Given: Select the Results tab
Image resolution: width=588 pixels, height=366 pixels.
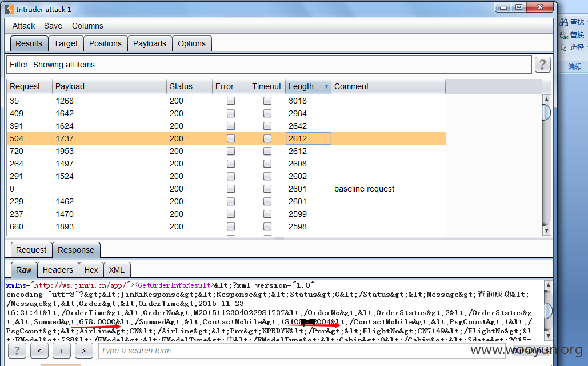Looking at the screenshot, I should pos(29,43).
